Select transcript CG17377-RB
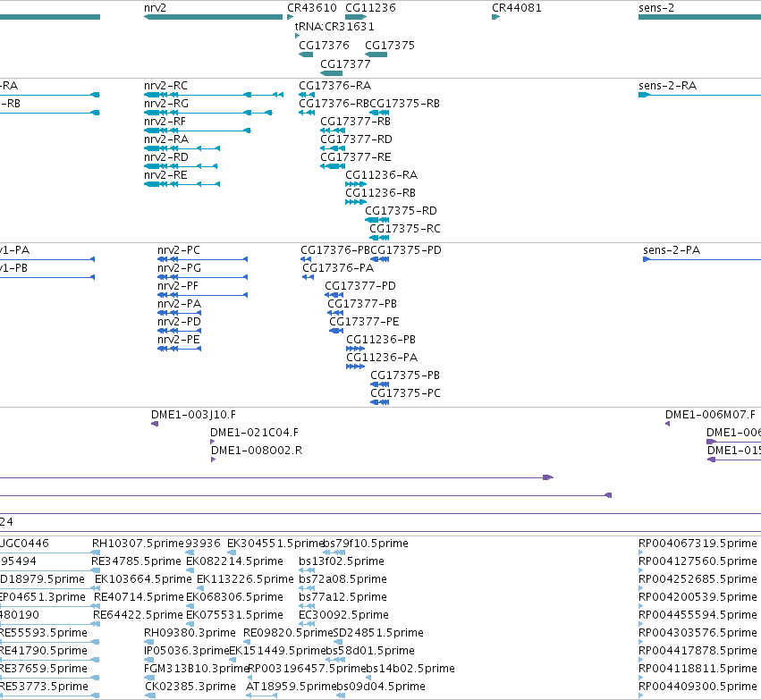Viewport: 761px width, 700px height. pyautogui.click(x=355, y=122)
